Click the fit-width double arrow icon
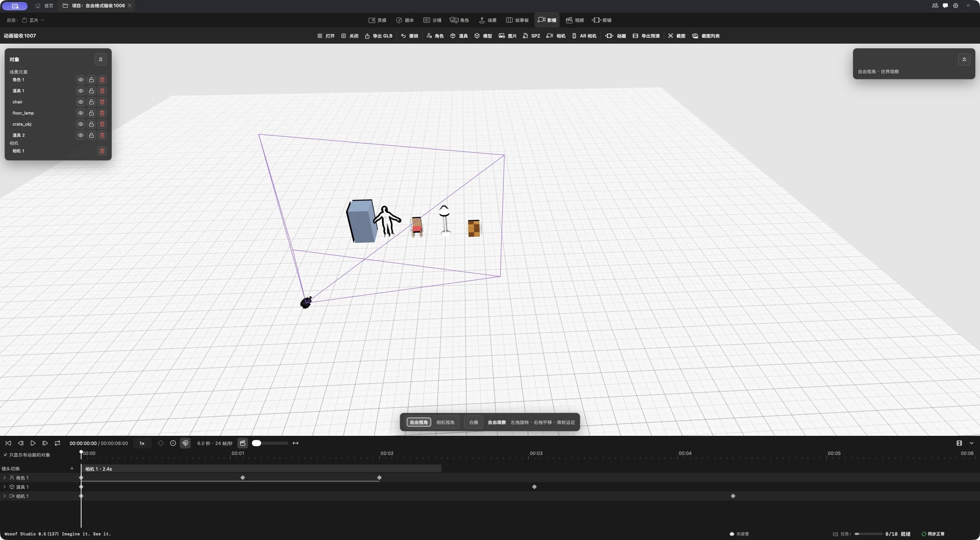This screenshot has width=980, height=540. tap(296, 443)
